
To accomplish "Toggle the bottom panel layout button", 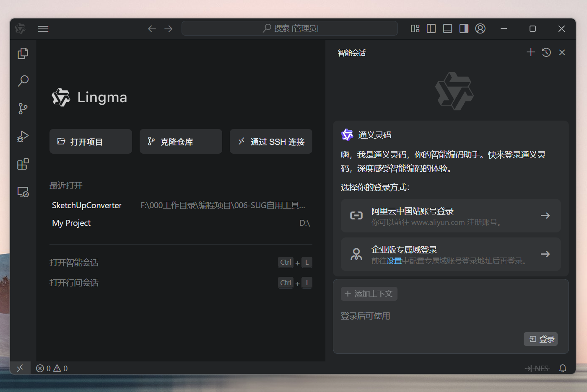I will pos(447,28).
